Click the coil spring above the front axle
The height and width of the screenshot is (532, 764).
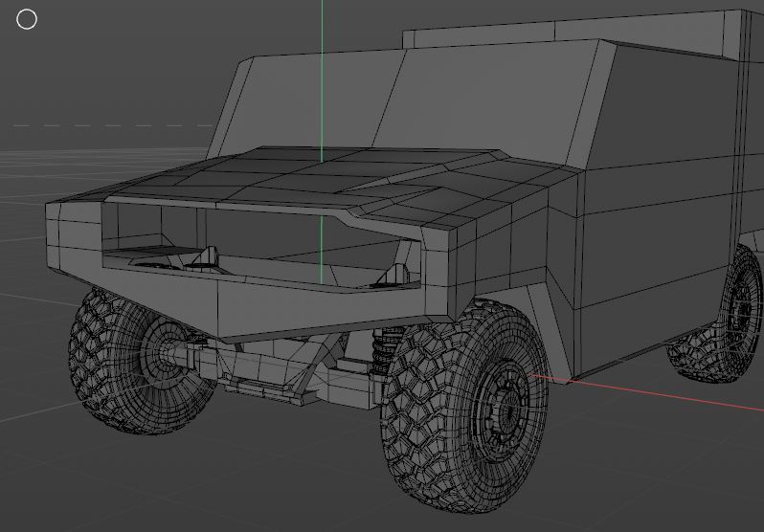pyautogui.click(x=389, y=348)
